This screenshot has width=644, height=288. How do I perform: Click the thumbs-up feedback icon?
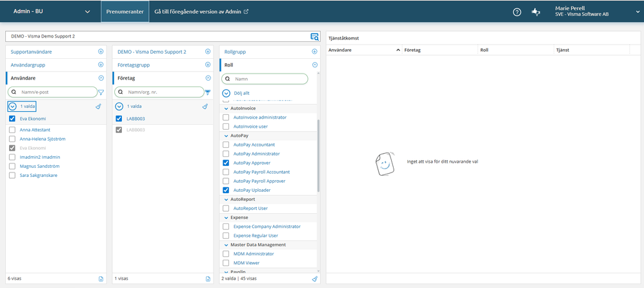(536, 12)
